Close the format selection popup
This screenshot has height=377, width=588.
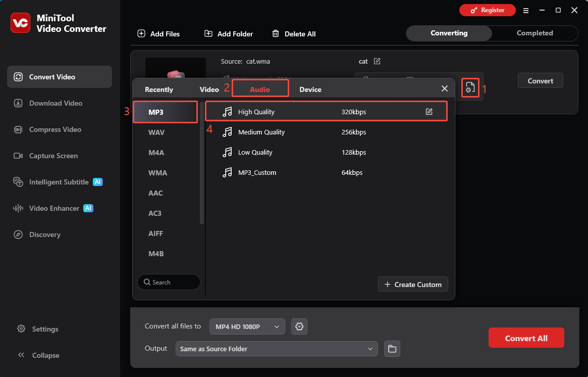tap(445, 88)
